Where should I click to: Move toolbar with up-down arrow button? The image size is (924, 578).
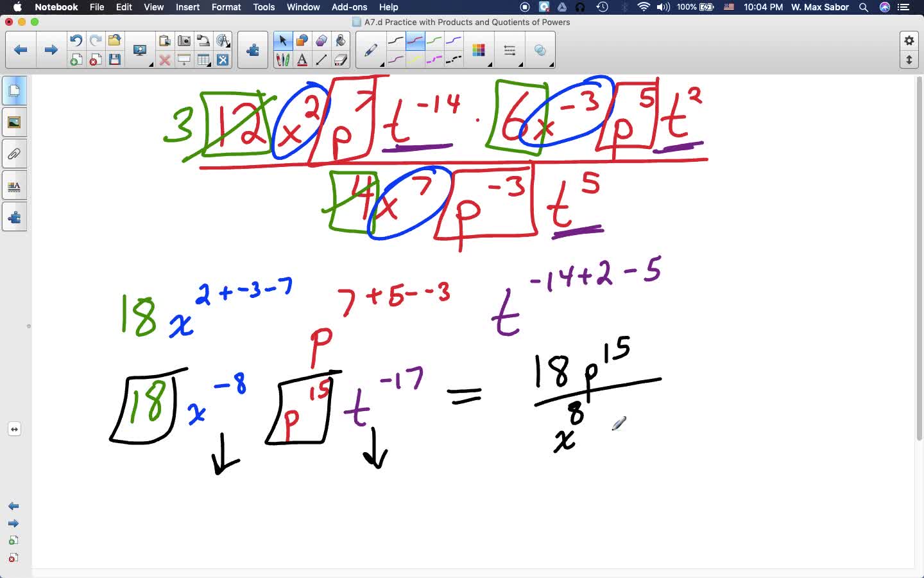909,60
